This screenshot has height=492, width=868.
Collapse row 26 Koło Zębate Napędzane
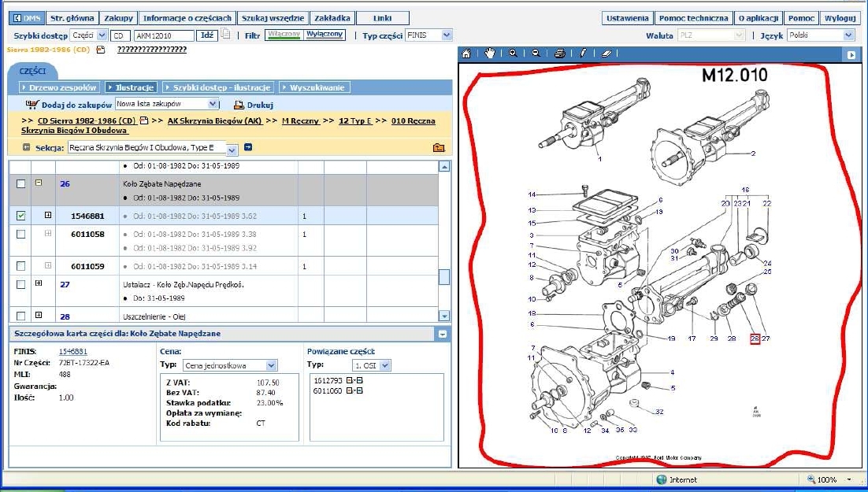click(x=39, y=183)
